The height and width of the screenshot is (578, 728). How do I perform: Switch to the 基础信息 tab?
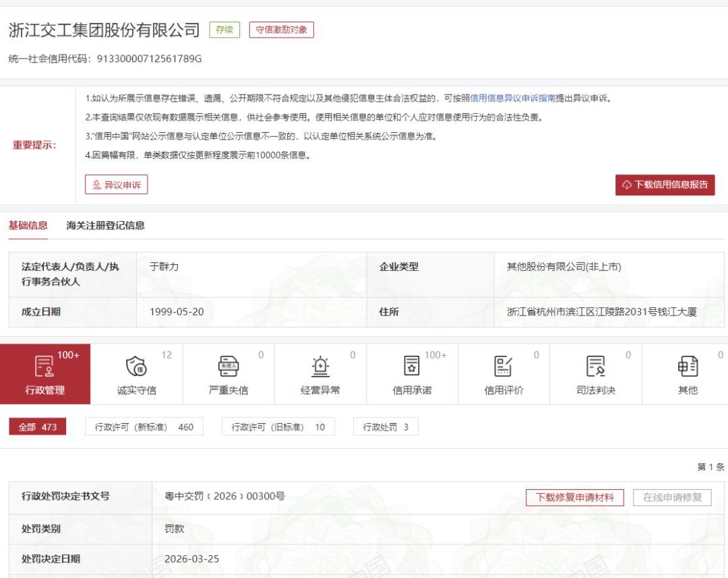point(28,226)
